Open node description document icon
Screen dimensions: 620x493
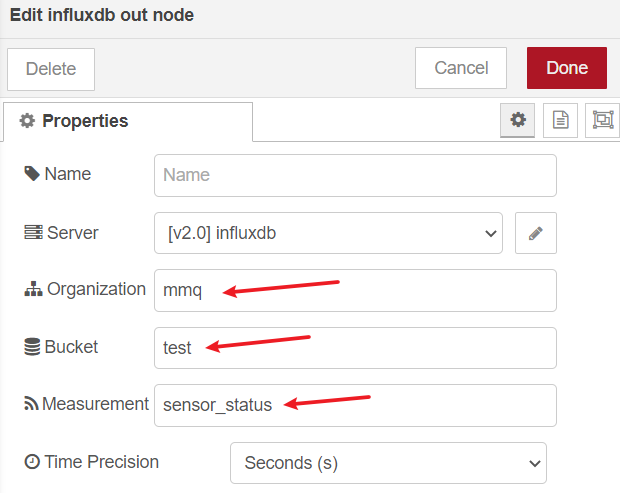pos(560,120)
